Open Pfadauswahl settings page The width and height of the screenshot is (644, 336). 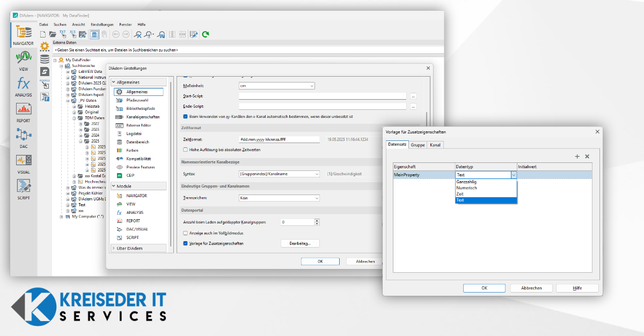click(x=137, y=100)
